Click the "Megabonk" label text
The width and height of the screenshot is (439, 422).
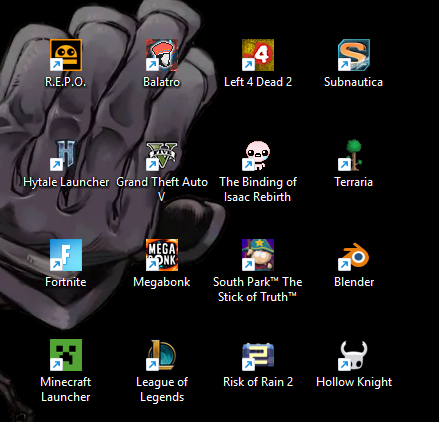pos(162,282)
